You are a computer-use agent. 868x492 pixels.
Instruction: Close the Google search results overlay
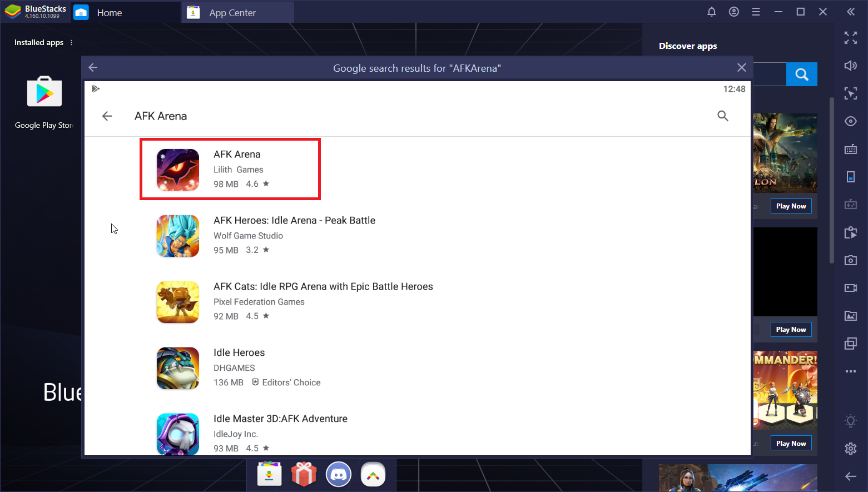coord(741,68)
